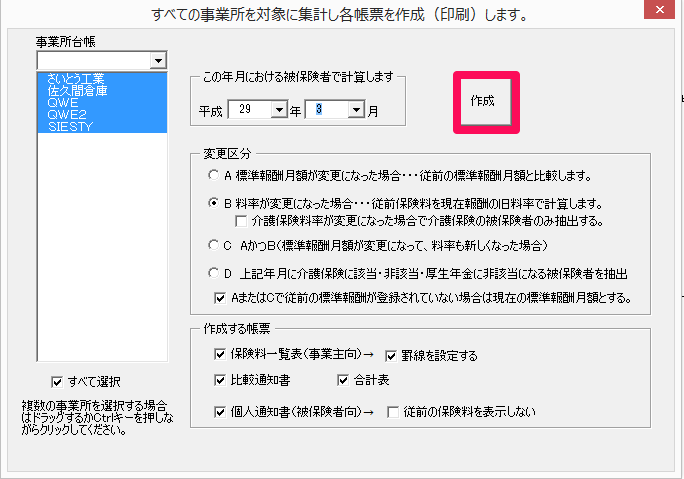
Task: Enable 従前の保険料を表示しない checkbox
Action: [x=393, y=412]
